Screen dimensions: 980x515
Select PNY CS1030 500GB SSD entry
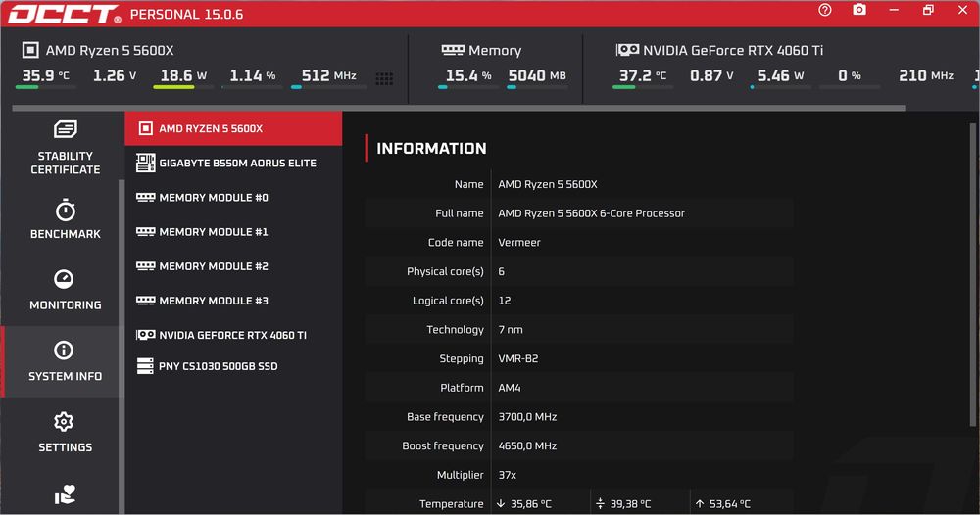234,366
